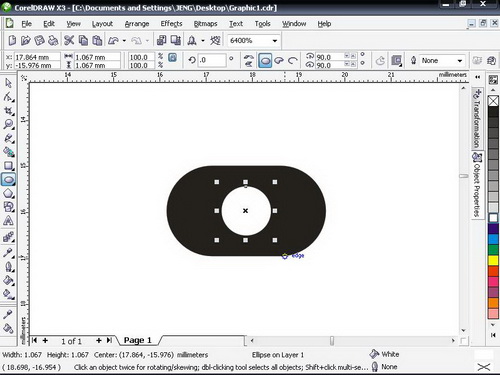Click the Save icon

[x=39, y=40]
